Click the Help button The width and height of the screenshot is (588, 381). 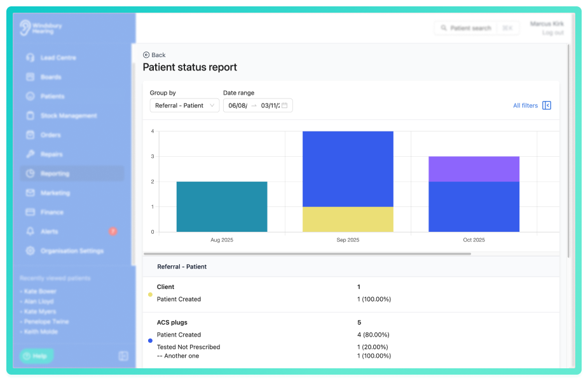click(36, 356)
